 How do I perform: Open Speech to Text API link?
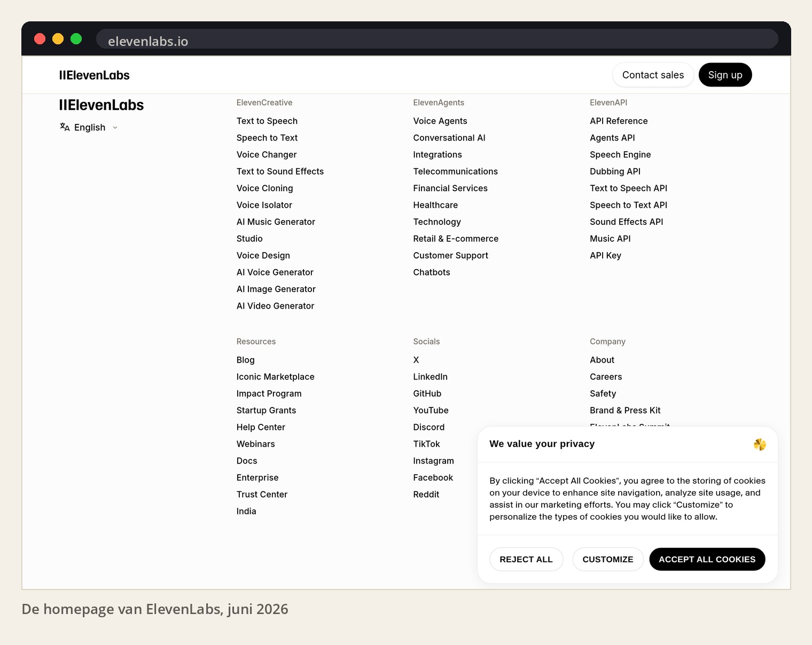pos(629,205)
